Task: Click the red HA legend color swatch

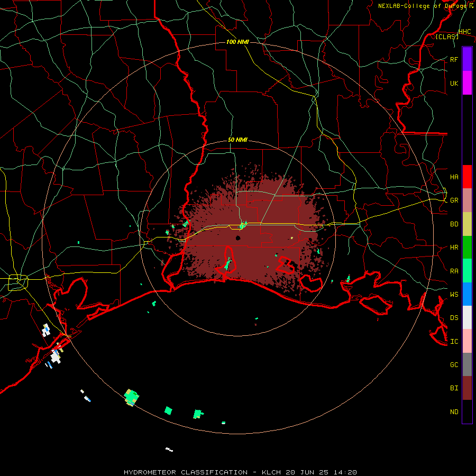Action: click(467, 177)
